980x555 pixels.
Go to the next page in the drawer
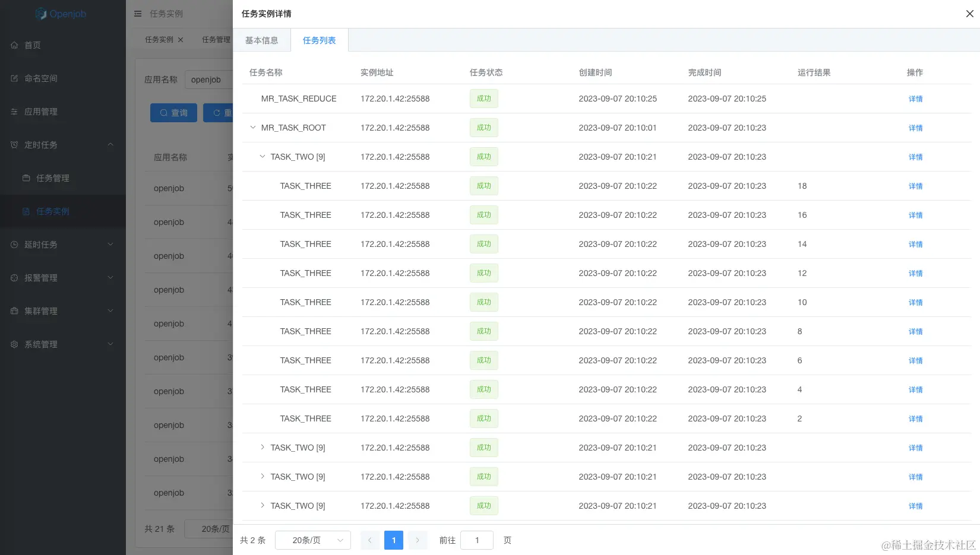[x=418, y=540]
